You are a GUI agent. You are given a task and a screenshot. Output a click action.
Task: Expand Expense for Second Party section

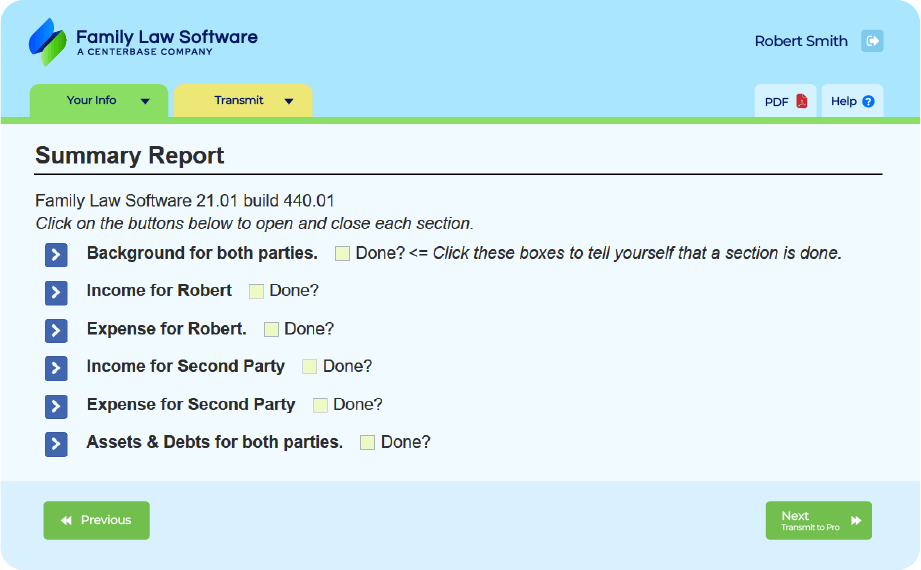[56, 406]
